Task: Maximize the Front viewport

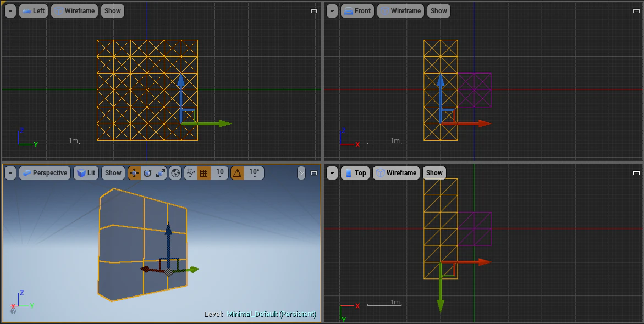Action: 636,11
